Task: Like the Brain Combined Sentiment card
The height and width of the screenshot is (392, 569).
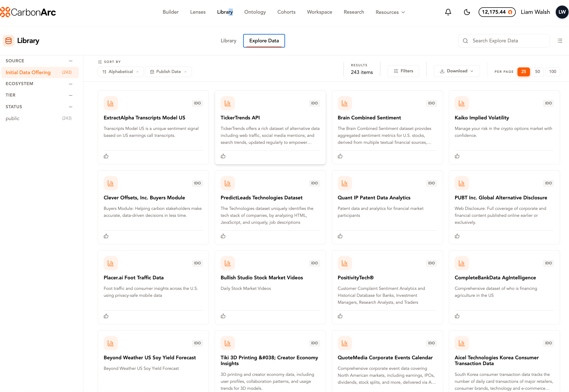Action: point(340,156)
